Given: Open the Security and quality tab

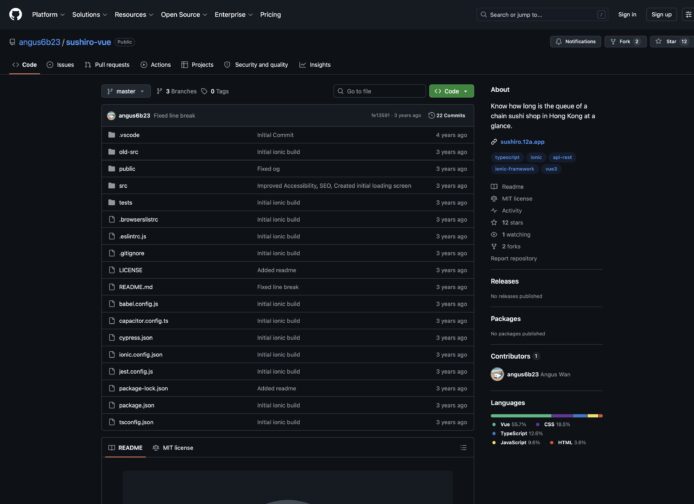Looking at the screenshot, I should tap(256, 65).
